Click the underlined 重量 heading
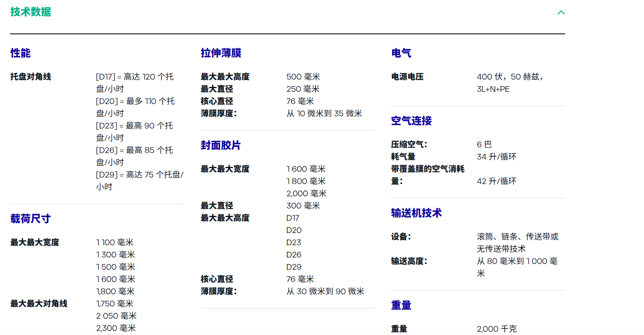The width and height of the screenshot is (644, 335). pos(401,305)
